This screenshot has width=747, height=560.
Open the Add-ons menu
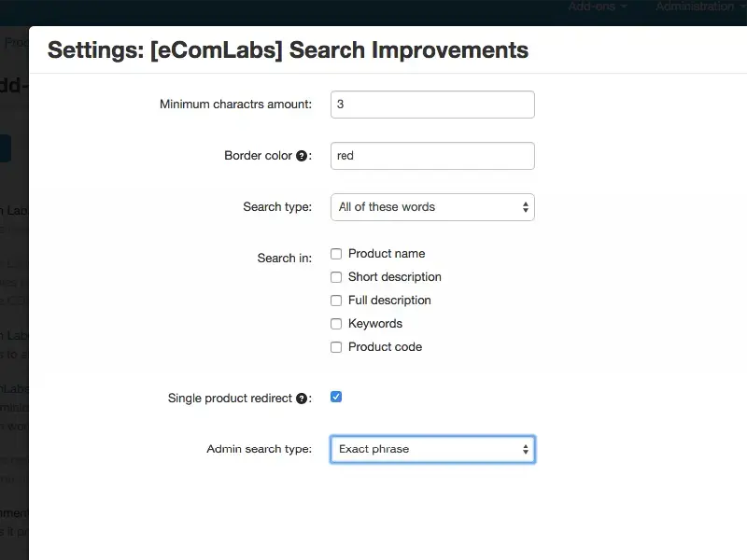coord(598,7)
